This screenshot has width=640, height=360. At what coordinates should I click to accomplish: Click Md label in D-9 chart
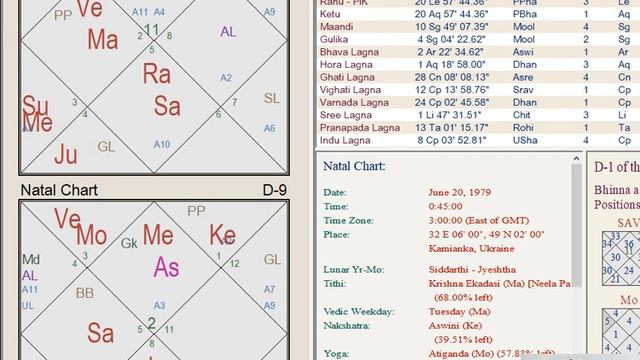[31, 260]
